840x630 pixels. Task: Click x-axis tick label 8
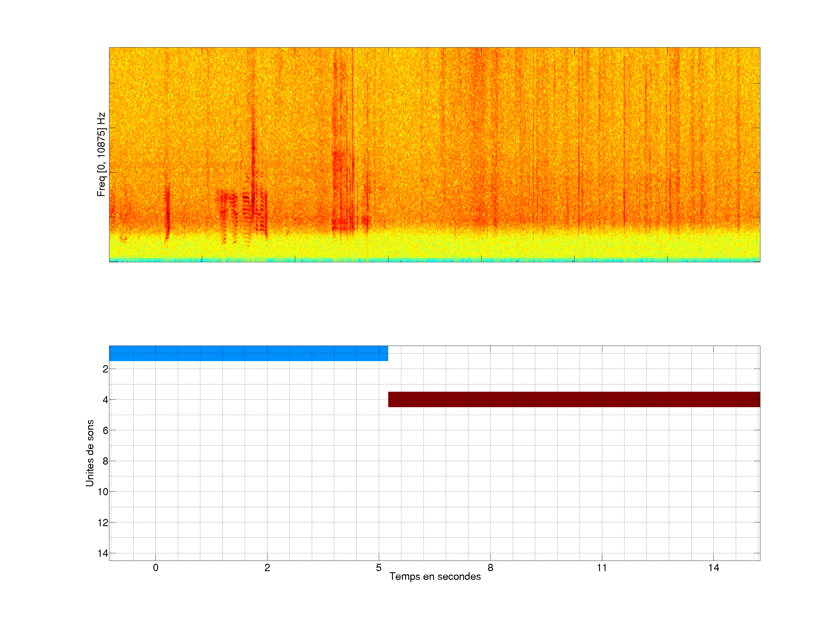pyautogui.click(x=490, y=568)
